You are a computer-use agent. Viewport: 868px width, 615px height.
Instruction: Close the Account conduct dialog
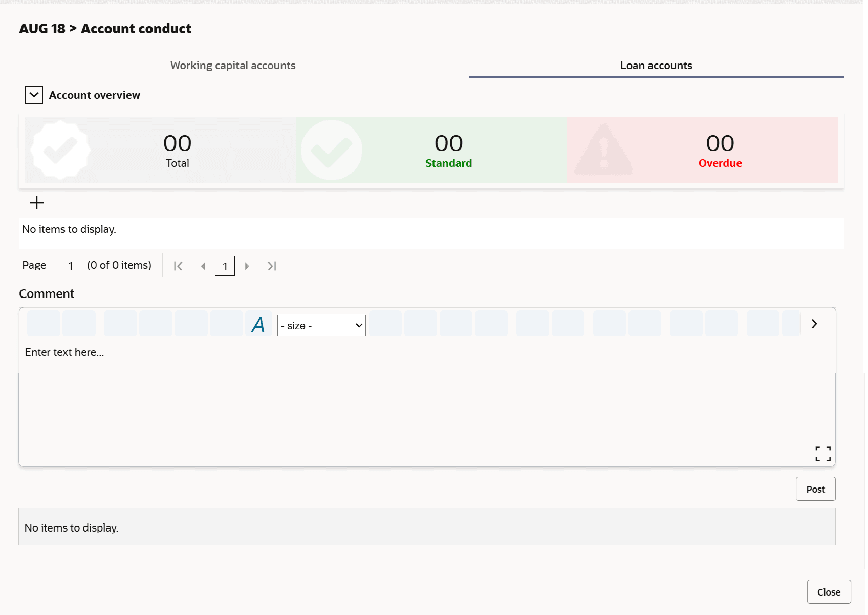tap(829, 592)
